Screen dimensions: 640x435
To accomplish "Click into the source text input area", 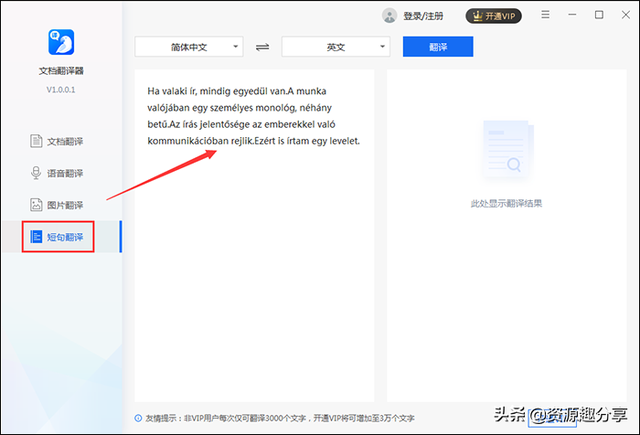I will click(x=254, y=235).
